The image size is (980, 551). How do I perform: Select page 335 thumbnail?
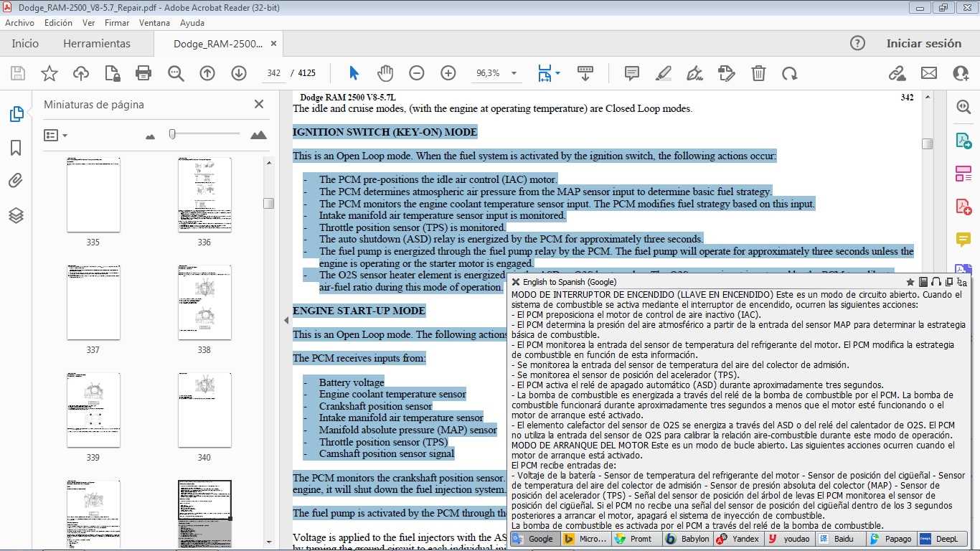(93, 195)
